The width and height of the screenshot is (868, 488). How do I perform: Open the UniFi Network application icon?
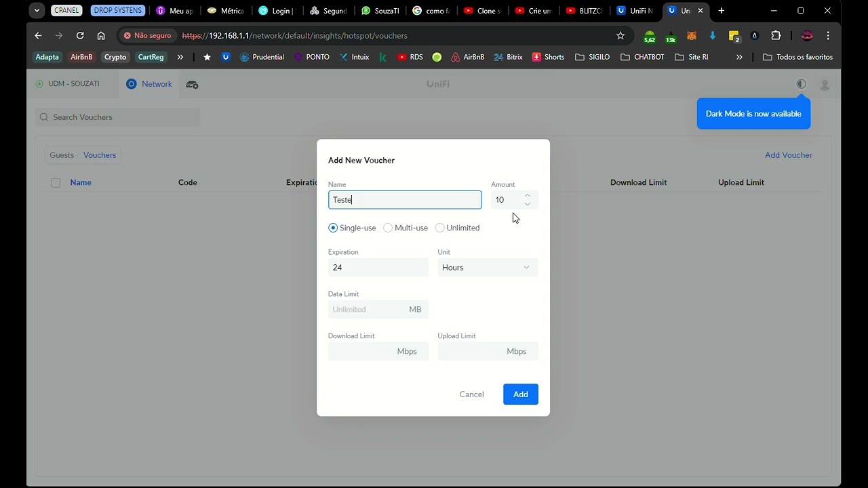pos(132,84)
